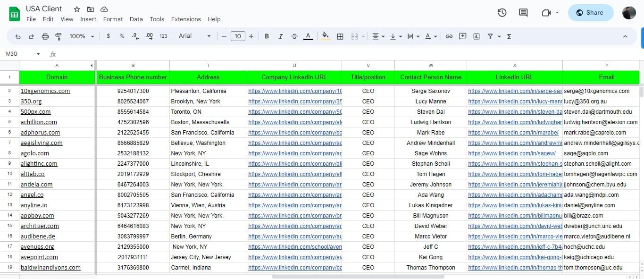Open the zoom 100% dropdown
The height and width of the screenshot is (279, 644).
point(82,36)
